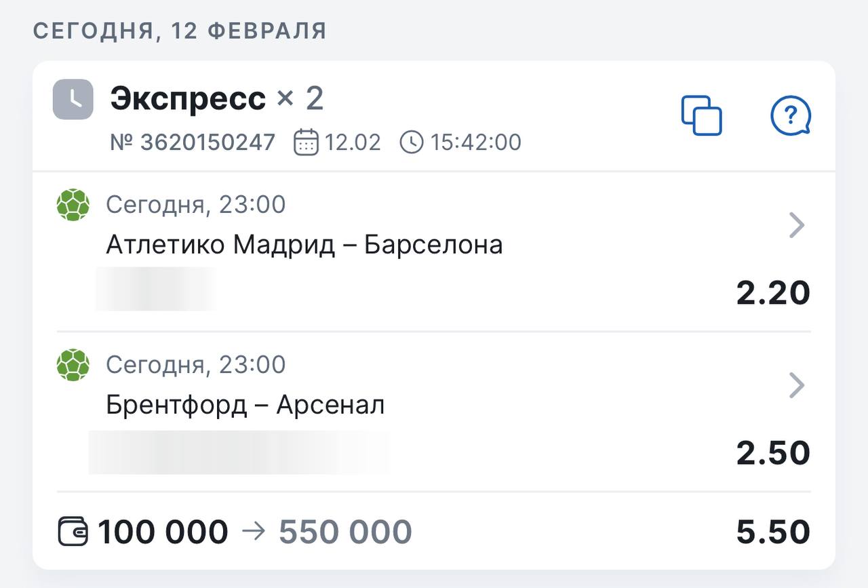Click the Экспресс × 2 title

pyautogui.click(x=217, y=100)
